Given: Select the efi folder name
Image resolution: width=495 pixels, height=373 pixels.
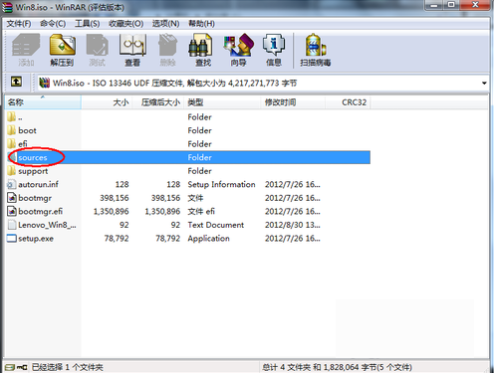Looking at the screenshot, I should coord(23,144).
